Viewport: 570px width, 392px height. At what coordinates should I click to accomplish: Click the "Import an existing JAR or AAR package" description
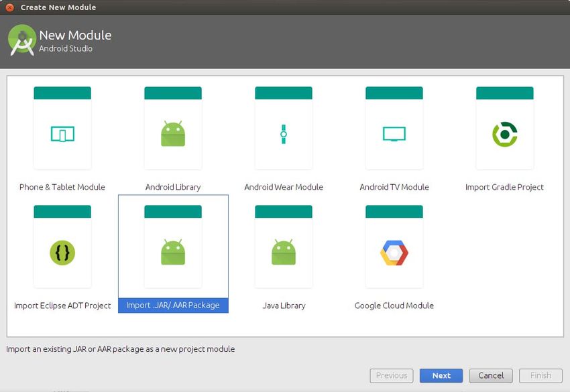tap(120, 349)
